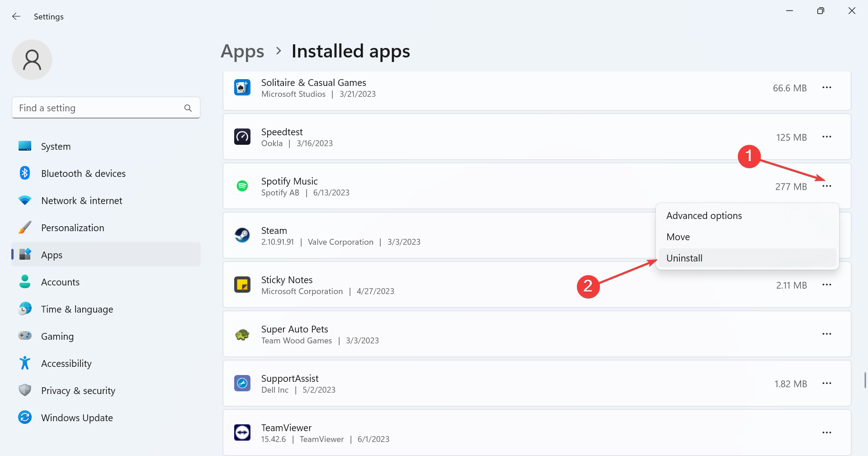Open the three-dot menu for Speedtest
868x456 pixels.
827,137
